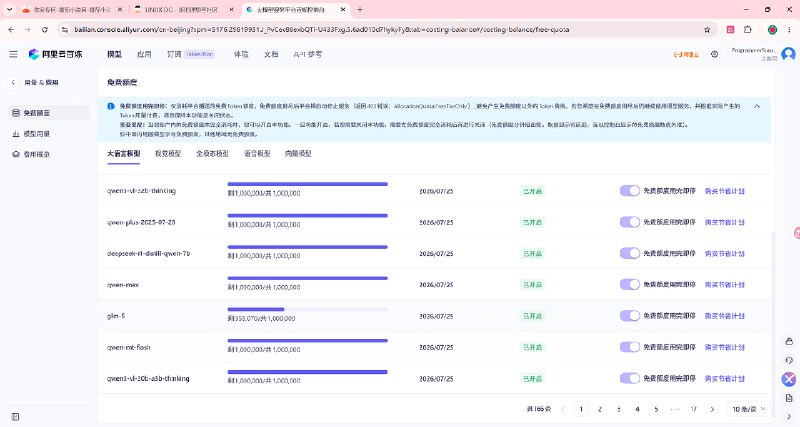Click the 已开启 status badge in glm-5 row
The height and width of the screenshot is (427, 800).
click(x=532, y=316)
